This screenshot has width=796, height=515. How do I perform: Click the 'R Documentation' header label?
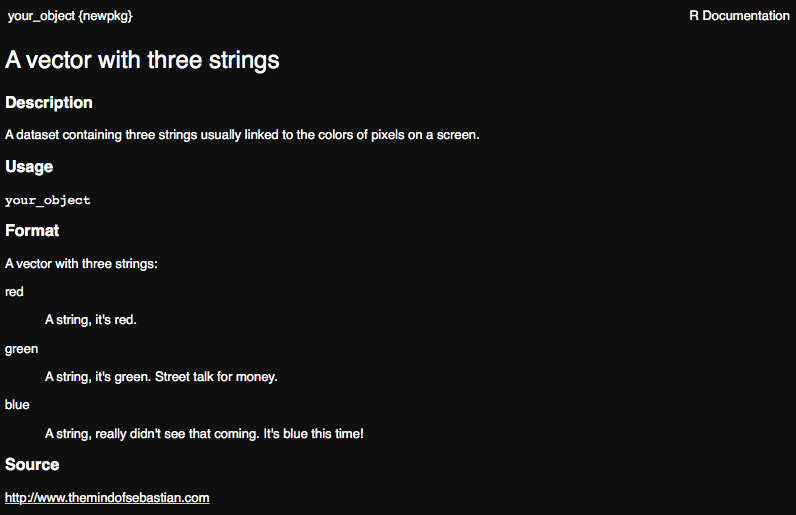point(739,16)
